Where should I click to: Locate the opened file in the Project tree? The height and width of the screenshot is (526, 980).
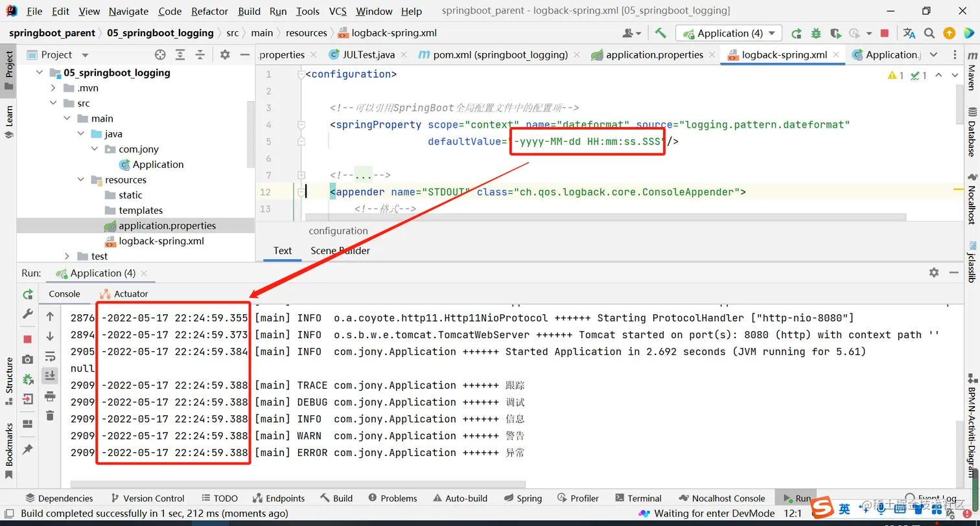(160, 55)
